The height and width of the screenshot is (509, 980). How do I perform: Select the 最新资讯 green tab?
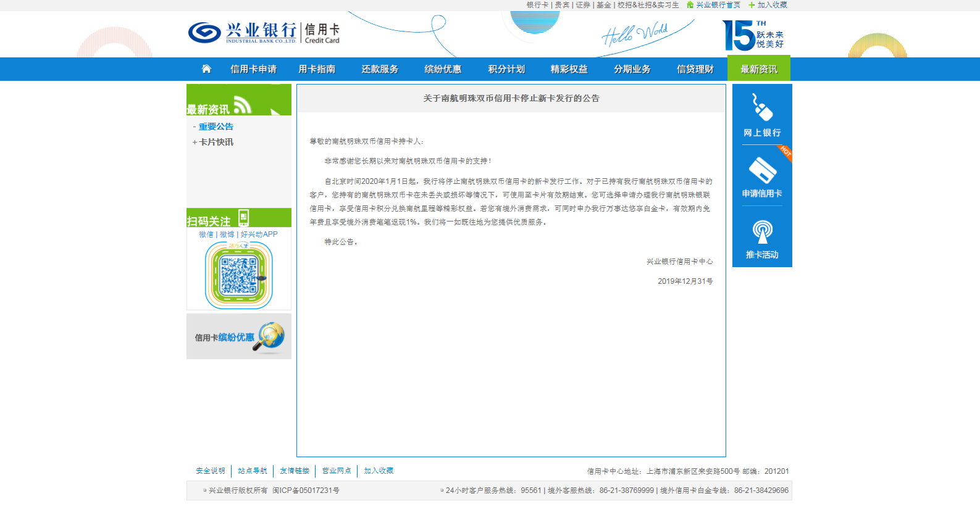click(x=759, y=68)
